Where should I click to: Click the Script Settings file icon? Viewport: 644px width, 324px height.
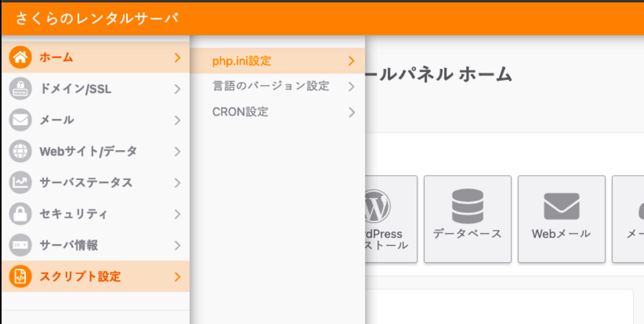point(20,277)
